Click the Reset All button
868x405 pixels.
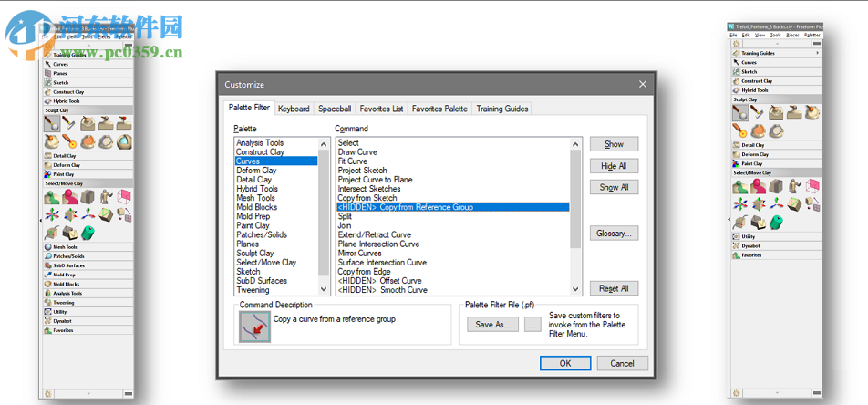[614, 288]
